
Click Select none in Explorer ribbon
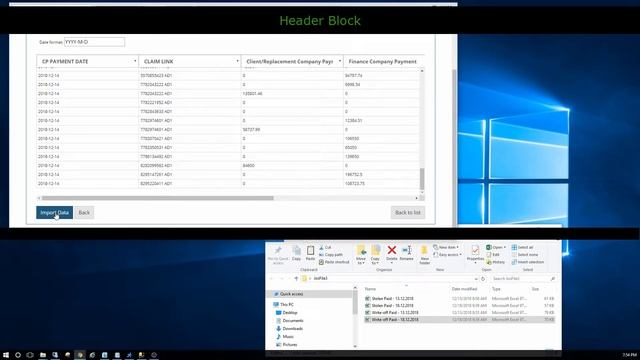[x=524, y=255]
